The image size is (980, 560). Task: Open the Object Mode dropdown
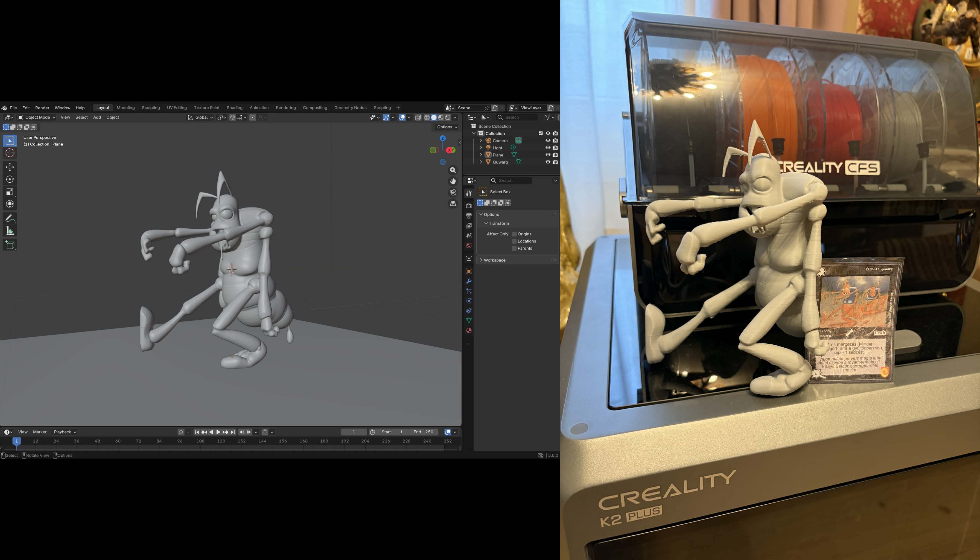coord(37,117)
